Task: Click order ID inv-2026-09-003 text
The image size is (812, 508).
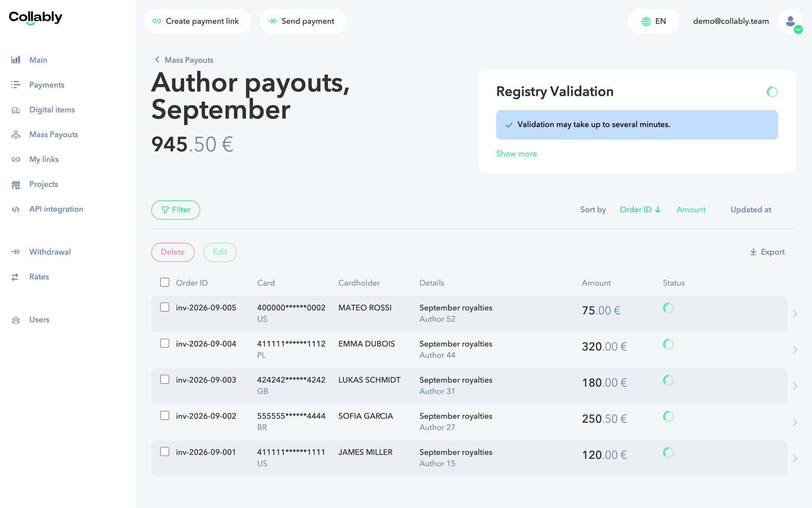Action: pos(206,380)
